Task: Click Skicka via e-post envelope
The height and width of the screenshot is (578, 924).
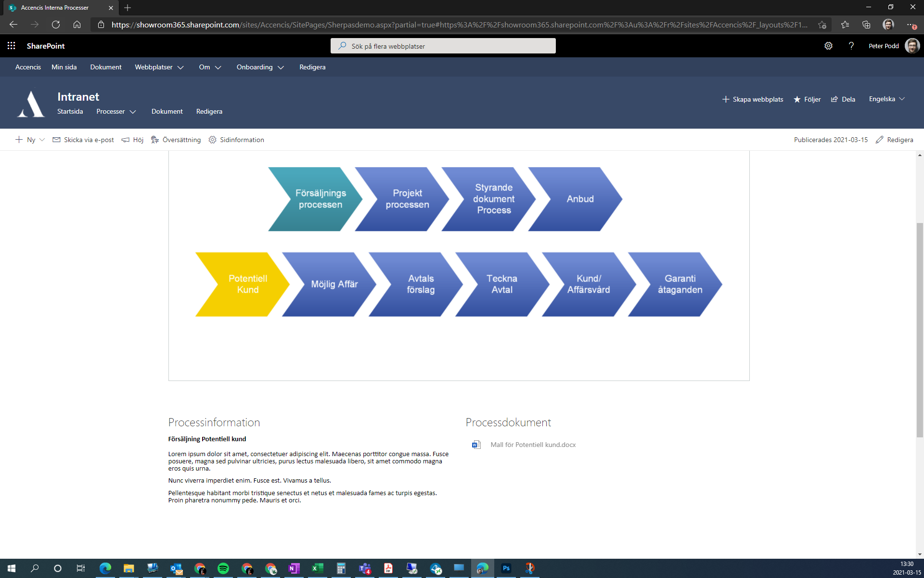Action: tap(56, 140)
